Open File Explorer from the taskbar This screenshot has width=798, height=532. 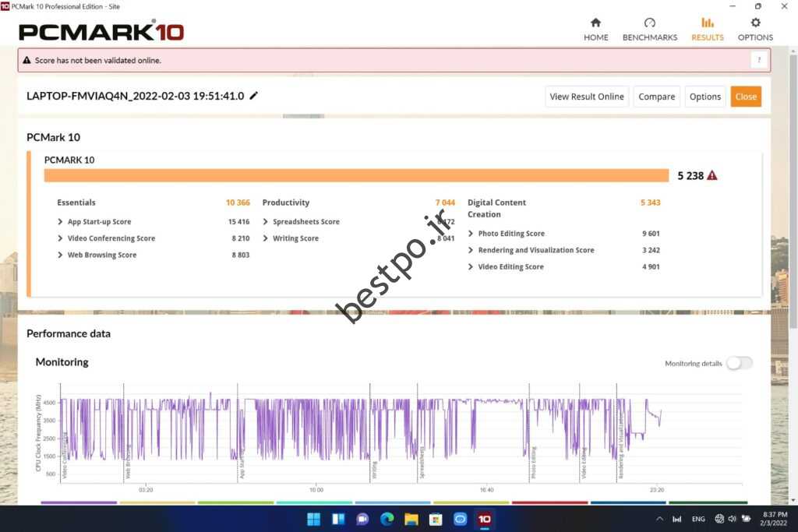click(411, 519)
